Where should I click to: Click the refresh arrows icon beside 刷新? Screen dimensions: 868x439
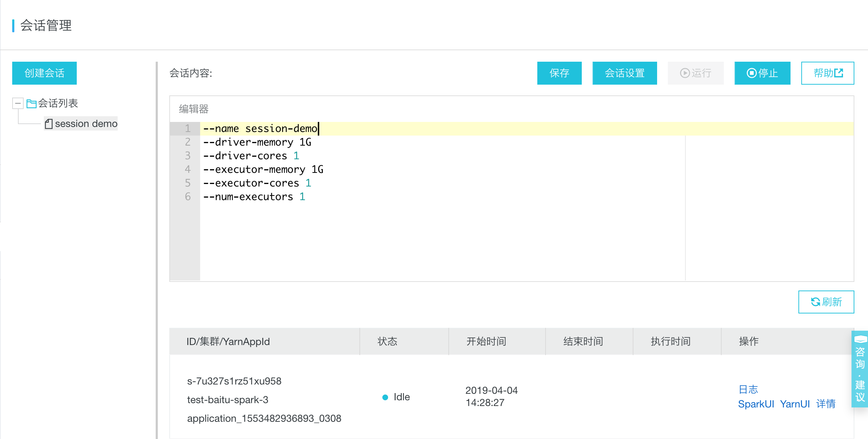click(816, 302)
